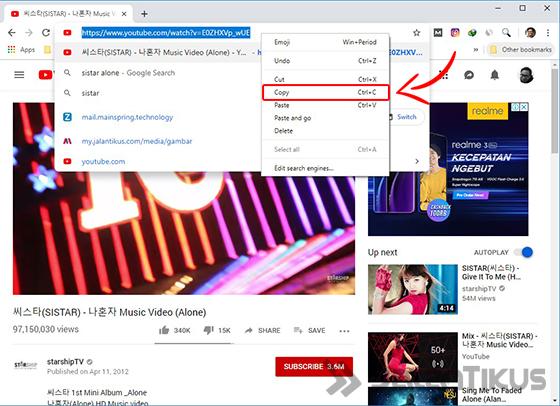Viewport: 560px width, 406px height.
Task: Expand the hidden bookmarks chevron
Action: pyautogui.click(x=476, y=50)
